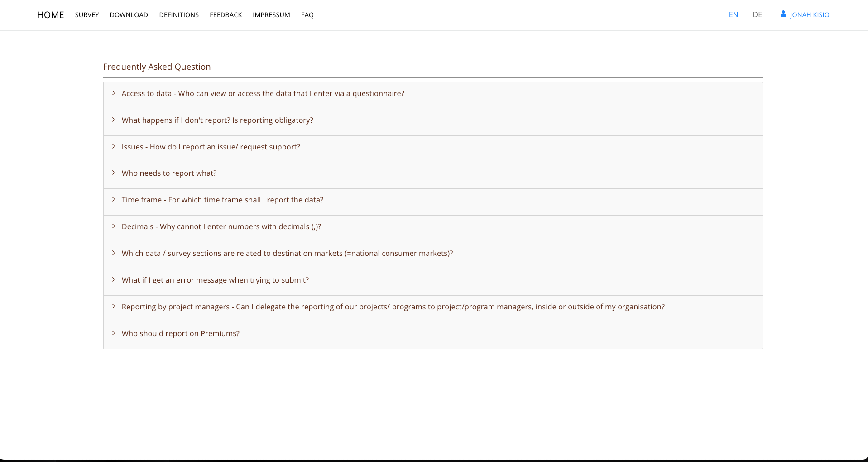This screenshot has width=868, height=462.
Task: Expand the Time frame question
Action: [222, 200]
